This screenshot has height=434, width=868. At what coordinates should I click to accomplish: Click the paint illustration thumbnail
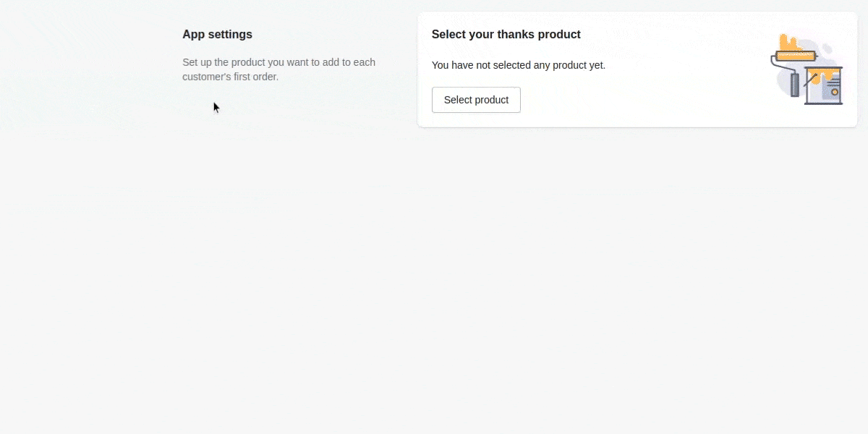coord(808,69)
